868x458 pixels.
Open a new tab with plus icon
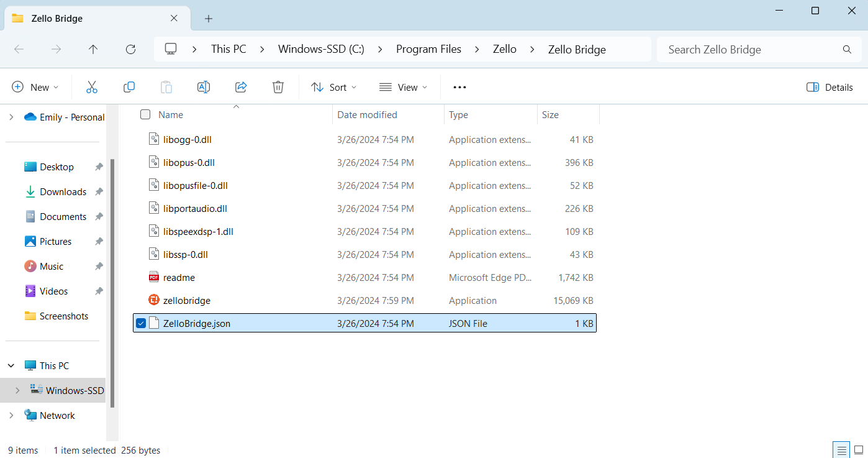(x=209, y=19)
